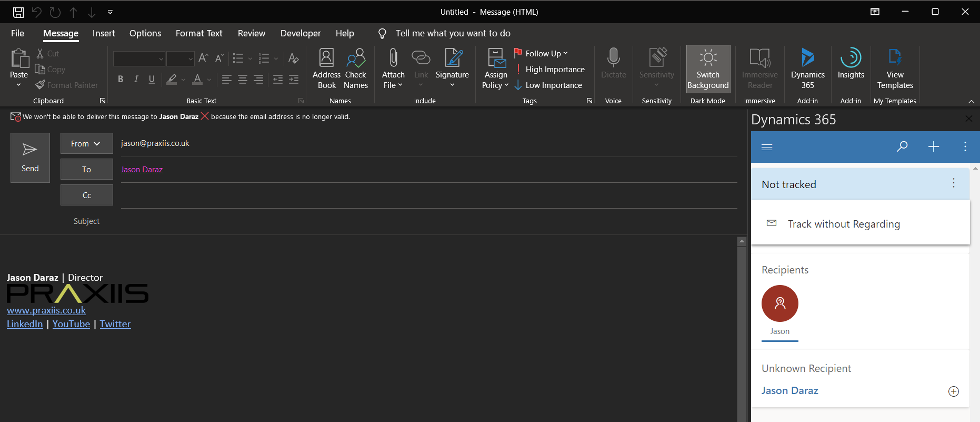
Task: Decrease indent
Action: tap(277, 79)
